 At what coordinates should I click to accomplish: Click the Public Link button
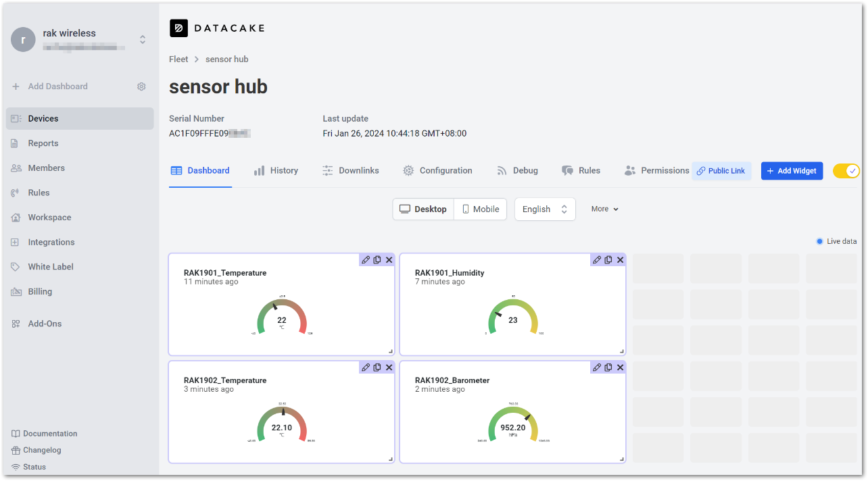pyautogui.click(x=721, y=171)
